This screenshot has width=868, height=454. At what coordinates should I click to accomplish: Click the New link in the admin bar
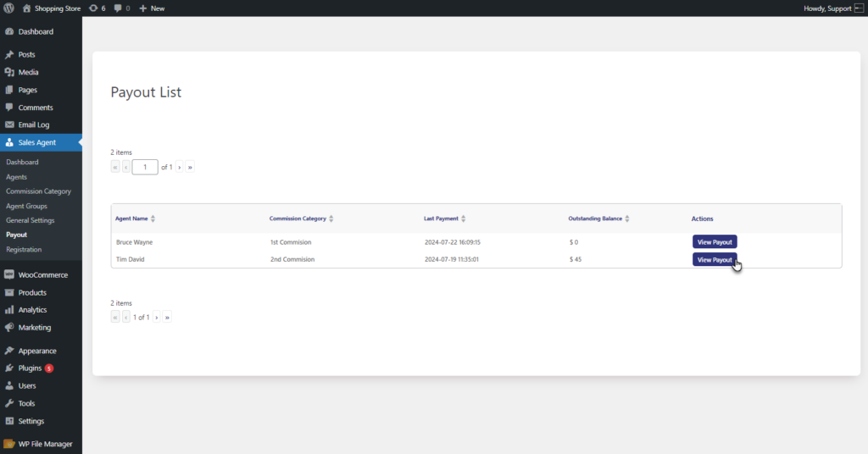(x=158, y=8)
